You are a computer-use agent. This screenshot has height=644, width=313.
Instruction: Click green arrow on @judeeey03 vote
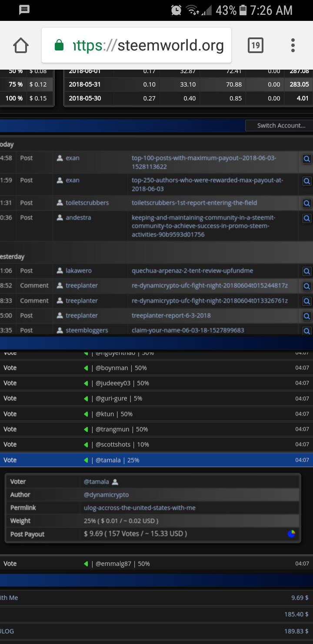[x=86, y=383]
